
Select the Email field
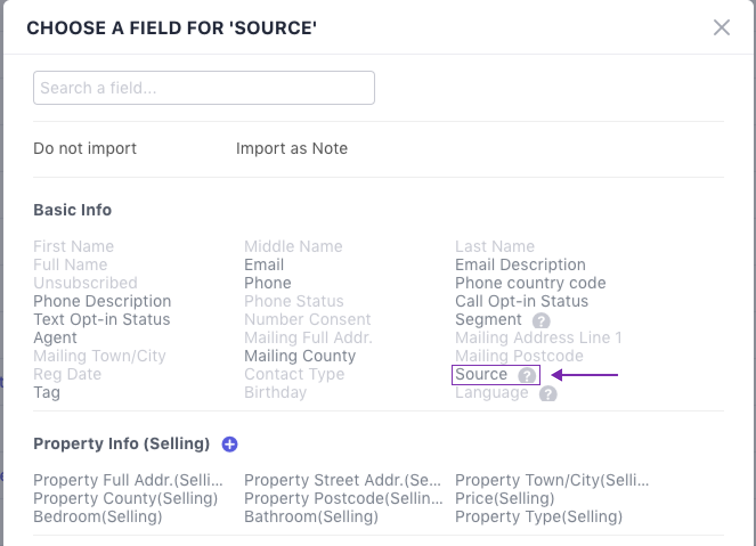pos(264,264)
